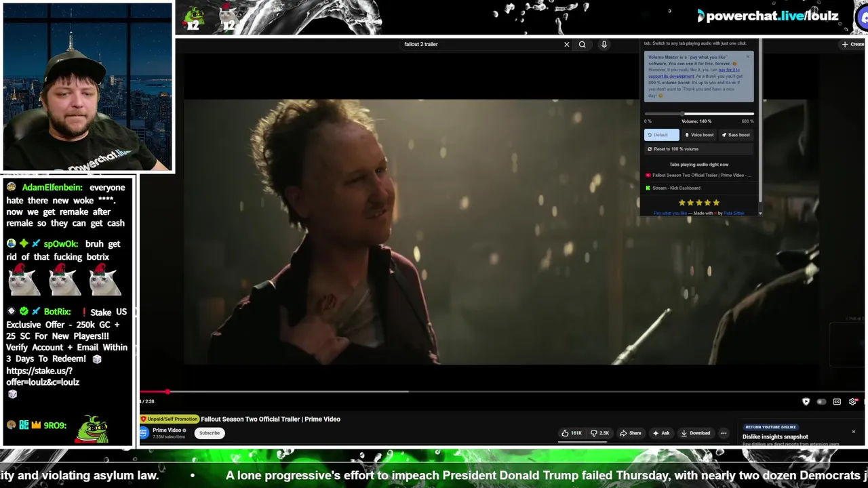Dislike the video showing 2.5K dislikes
This screenshot has width=868, height=488.
[600, 433]
